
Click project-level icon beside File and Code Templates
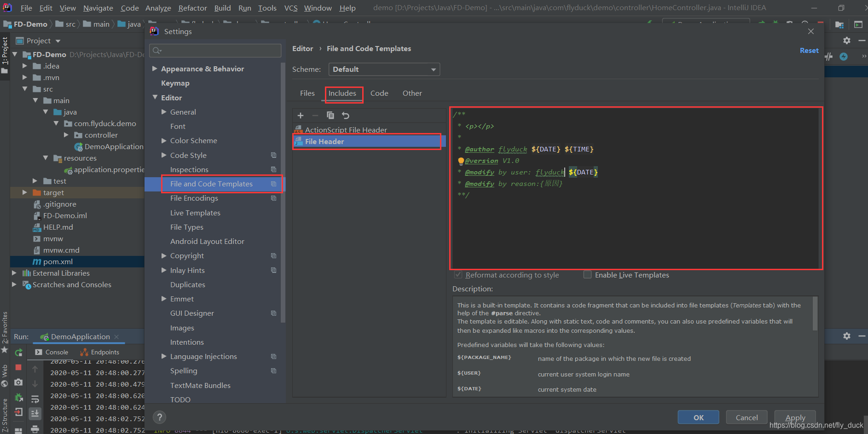[273, 184]
